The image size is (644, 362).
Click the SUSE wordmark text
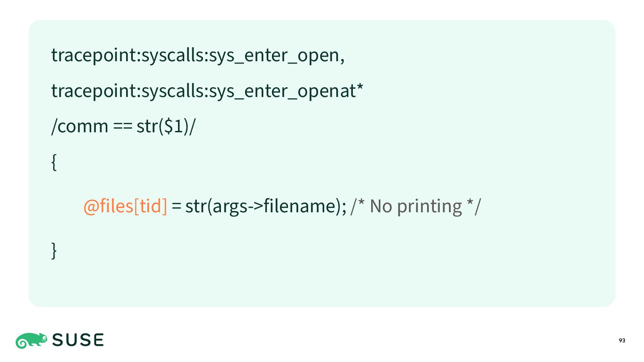tap(78, 341)
